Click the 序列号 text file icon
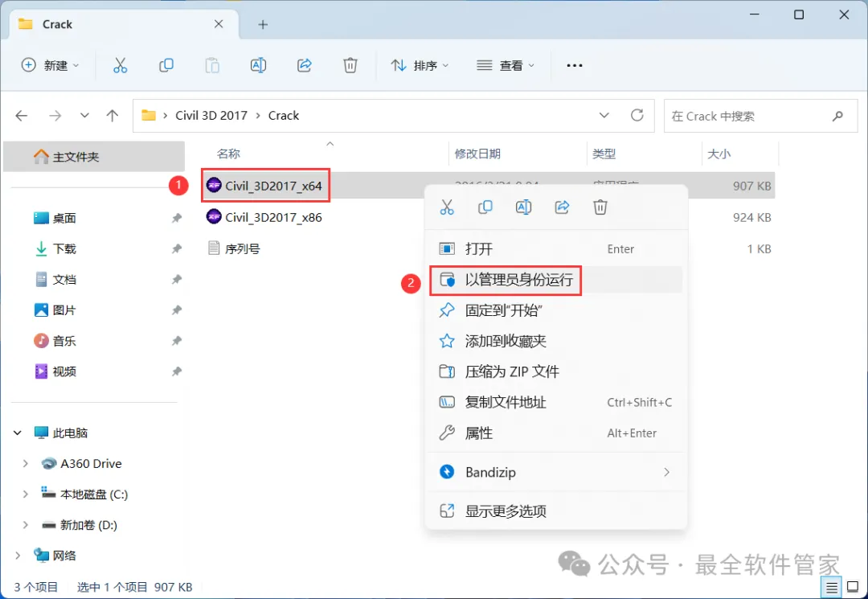This screenshot has width=868, height=599. (214, 248)
